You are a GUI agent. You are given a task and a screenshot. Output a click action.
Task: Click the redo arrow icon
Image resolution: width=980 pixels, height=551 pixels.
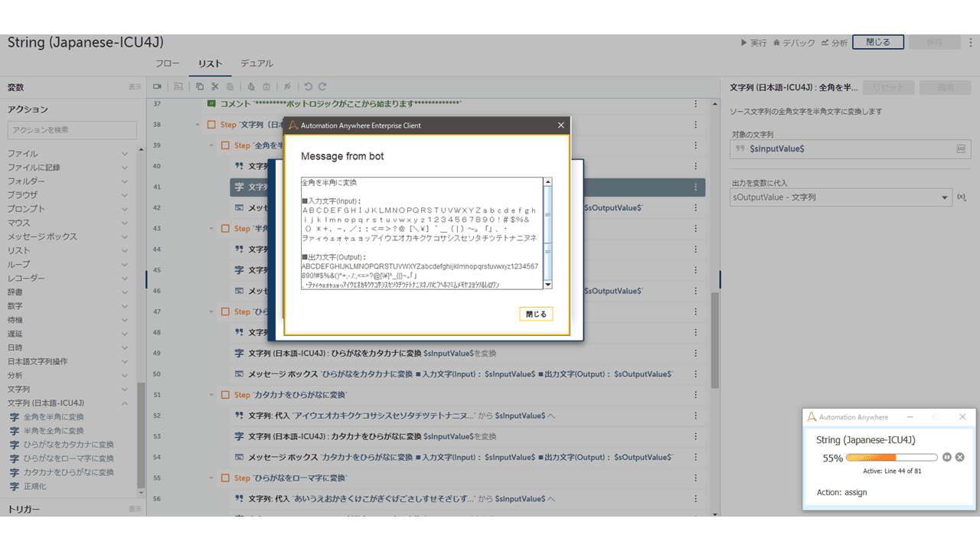coord(322,86)
